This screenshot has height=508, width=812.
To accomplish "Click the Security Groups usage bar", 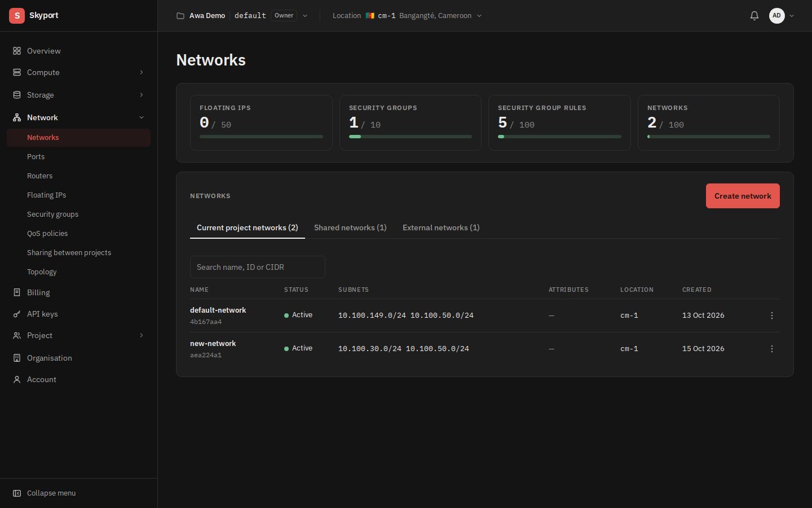I will pyautogui.click(x=411, y=137).
